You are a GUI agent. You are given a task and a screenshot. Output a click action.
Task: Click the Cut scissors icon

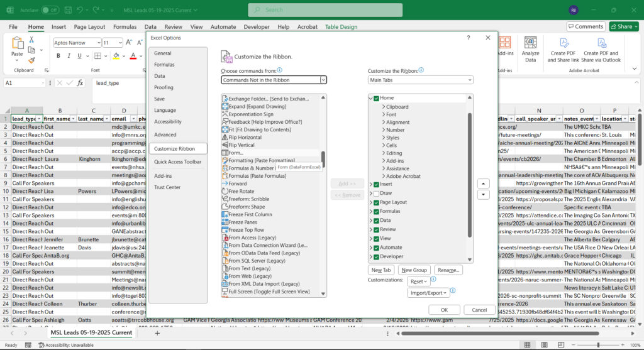coord(31,40)
